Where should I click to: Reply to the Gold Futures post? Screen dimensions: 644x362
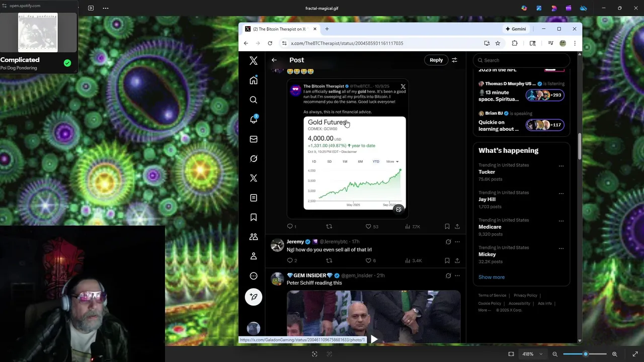[x=290, y=227]
